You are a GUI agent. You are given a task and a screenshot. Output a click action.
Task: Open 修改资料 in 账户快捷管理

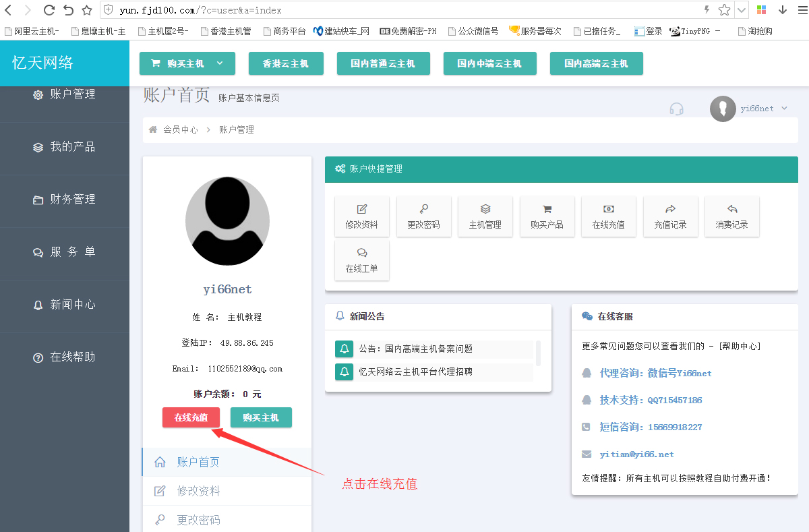(x=362, y=216)
